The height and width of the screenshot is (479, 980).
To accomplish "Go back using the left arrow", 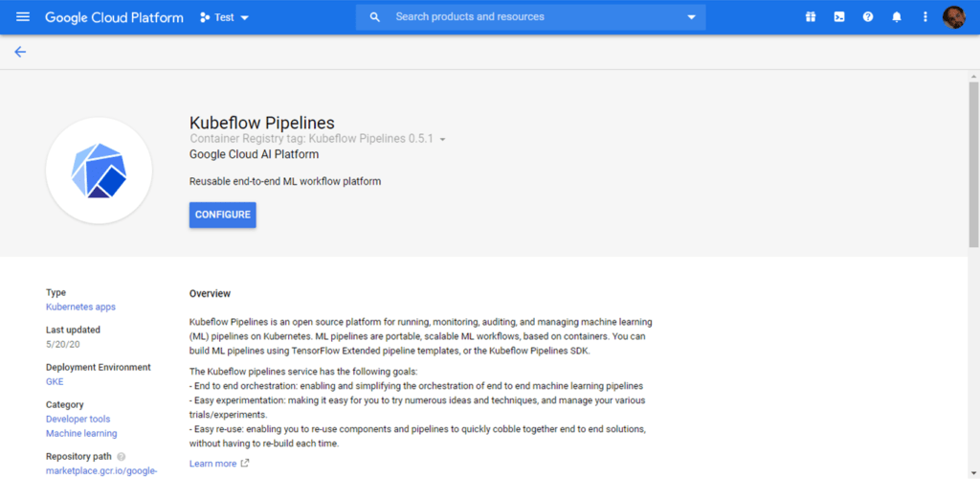I will pyautogui.click(x=21, y=52).
